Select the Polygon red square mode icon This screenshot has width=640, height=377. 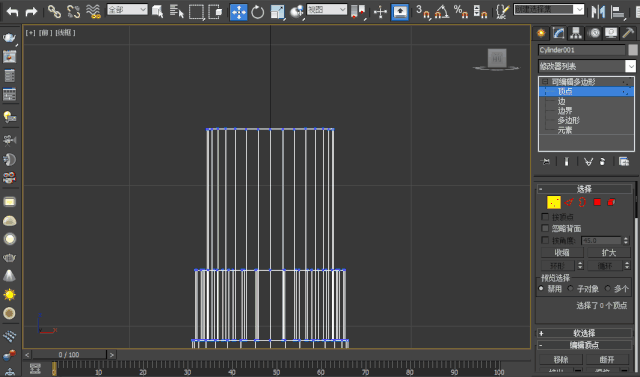coord(597,202)
